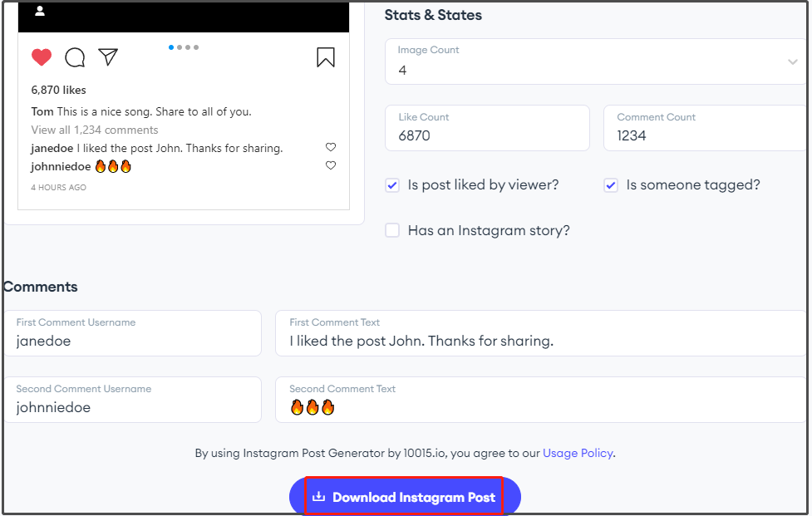Click First Comment Username field
Viewport: 812px width, 516px height.
[x=133, y=333]
